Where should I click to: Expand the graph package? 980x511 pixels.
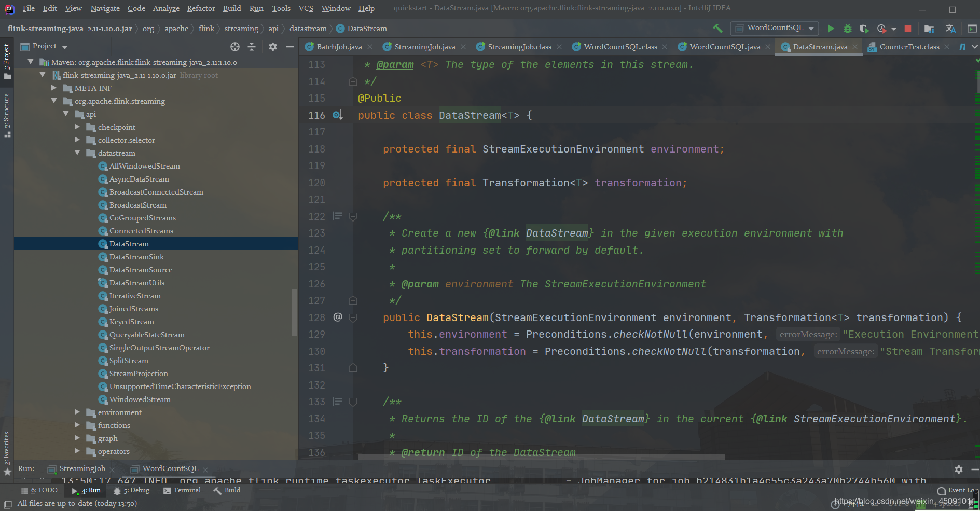[x=77, y=438]
